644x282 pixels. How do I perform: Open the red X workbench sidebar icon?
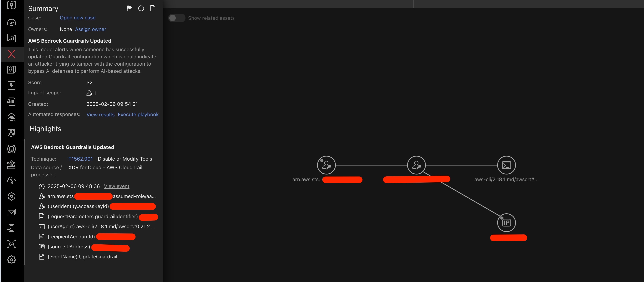(x=11, y=54)
